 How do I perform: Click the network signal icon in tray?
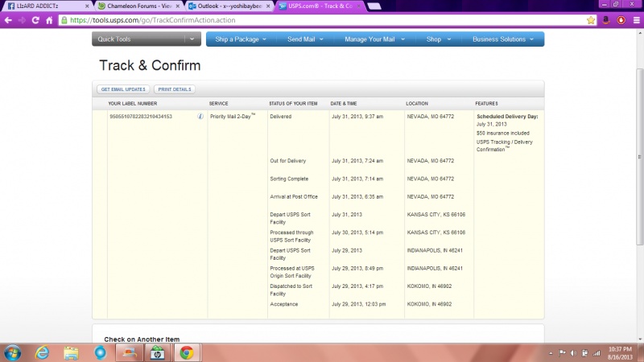(597, 353)
